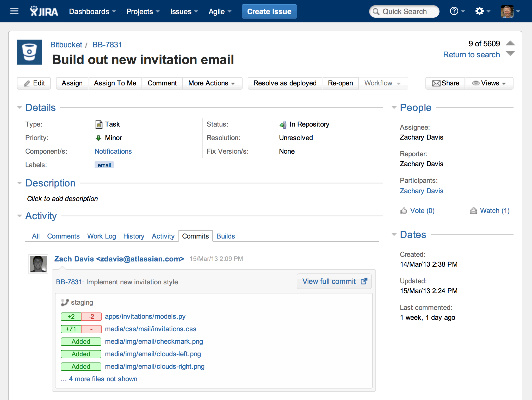Click the Quick Search field
The image size is (532, 400).
point(404,11)
